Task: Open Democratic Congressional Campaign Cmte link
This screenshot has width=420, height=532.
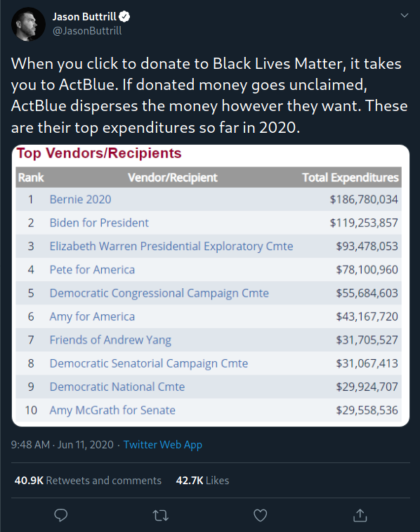Action: (159, 293)
